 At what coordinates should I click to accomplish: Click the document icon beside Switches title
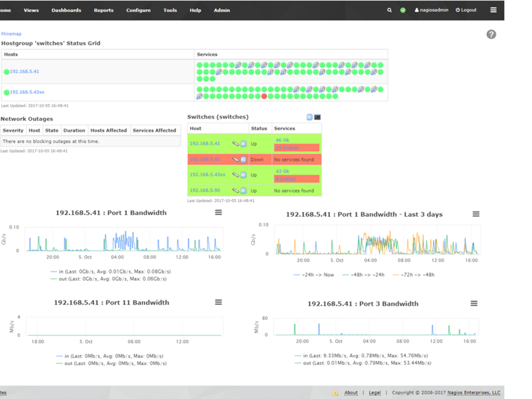tap(310, 117)
